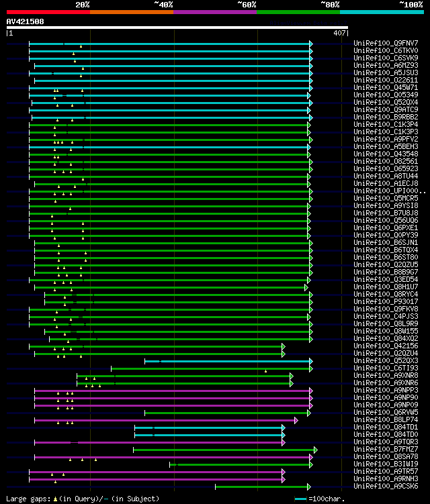Click the purple alignment bar for UniRef100_B8LP74
This screenshot has height=504, width=430.
[x=166, y=421]
